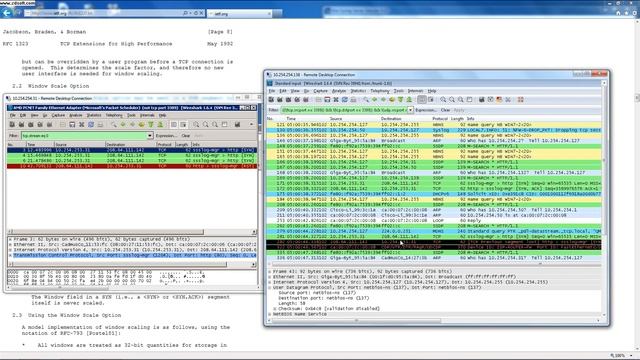Click Expression button in right Wireshark filter bar

pos(426,110)
